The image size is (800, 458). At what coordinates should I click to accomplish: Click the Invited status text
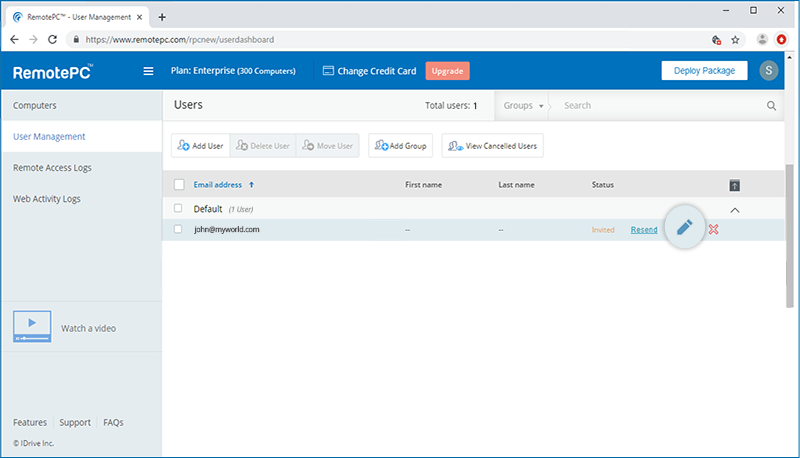coord(603,230)
